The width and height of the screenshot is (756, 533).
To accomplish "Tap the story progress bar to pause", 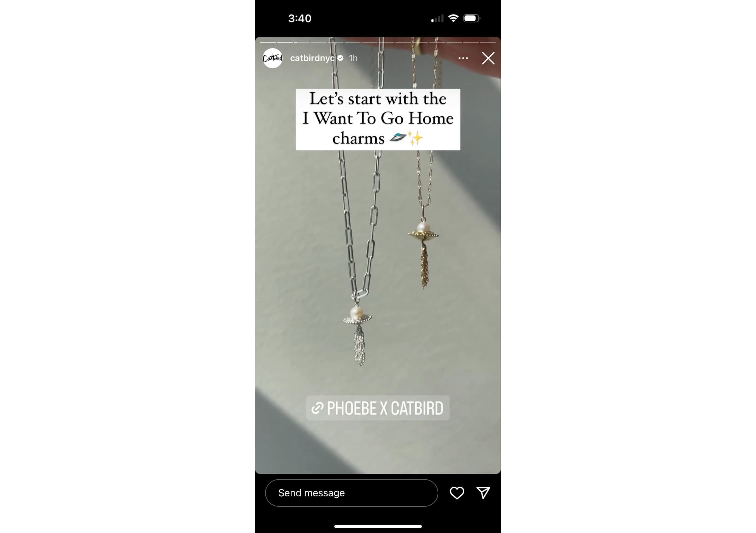I will click(x=378, y=42).
